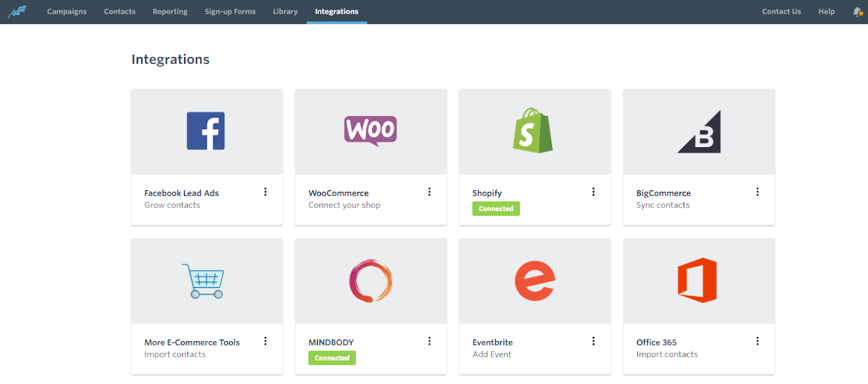Click the 'Grow contacts' text

click(172, 205)
